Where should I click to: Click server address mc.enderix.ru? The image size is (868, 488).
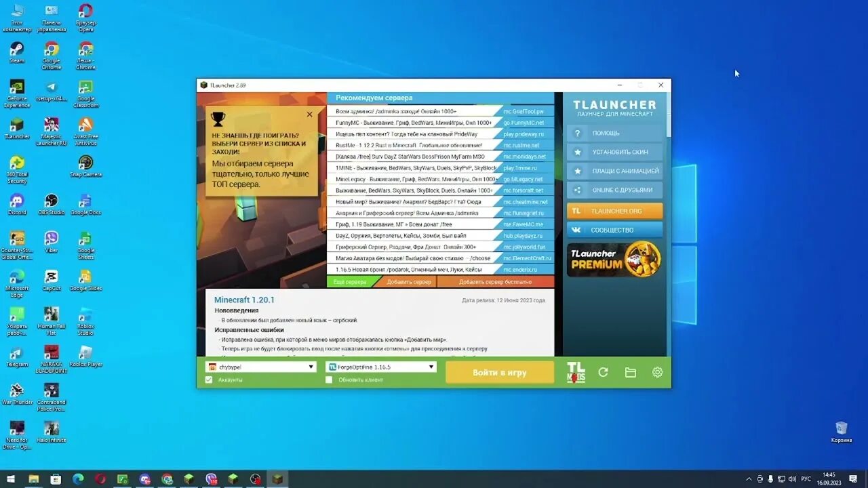point(520,270)
